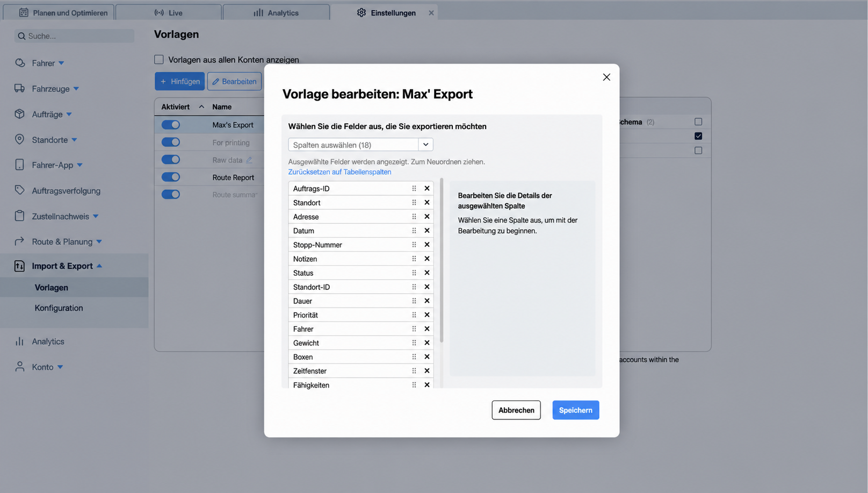
Task: Open the Konfiguration submenu item
Action: [x=59, y=308]
